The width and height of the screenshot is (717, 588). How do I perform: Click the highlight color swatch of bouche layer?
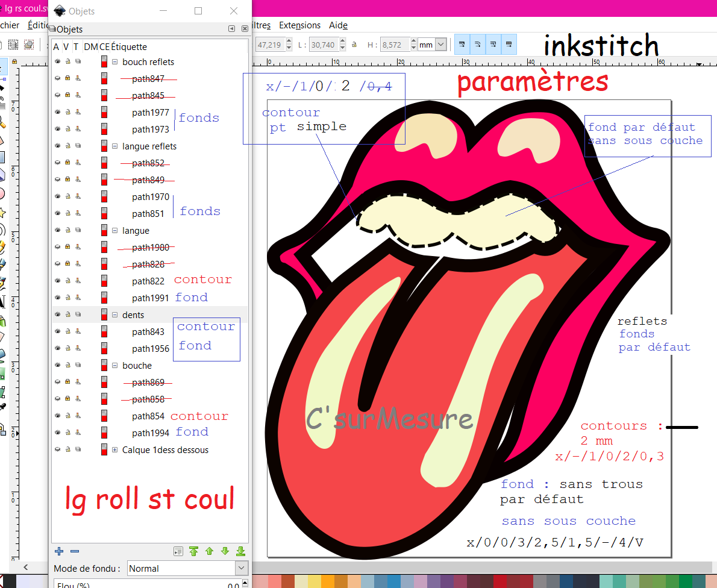[104, 365]
